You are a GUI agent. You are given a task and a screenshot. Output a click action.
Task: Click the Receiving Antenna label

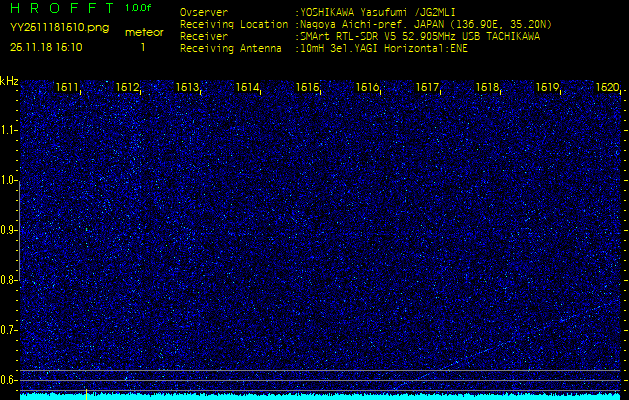pos(231,49)
